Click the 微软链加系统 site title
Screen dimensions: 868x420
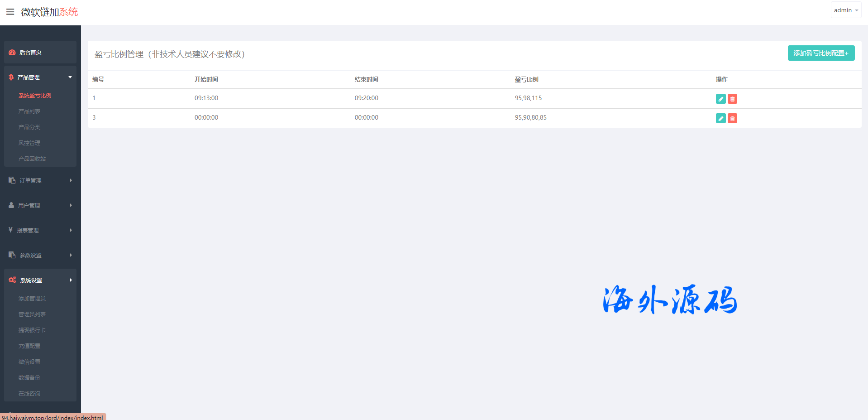click(x=49, y=12)
